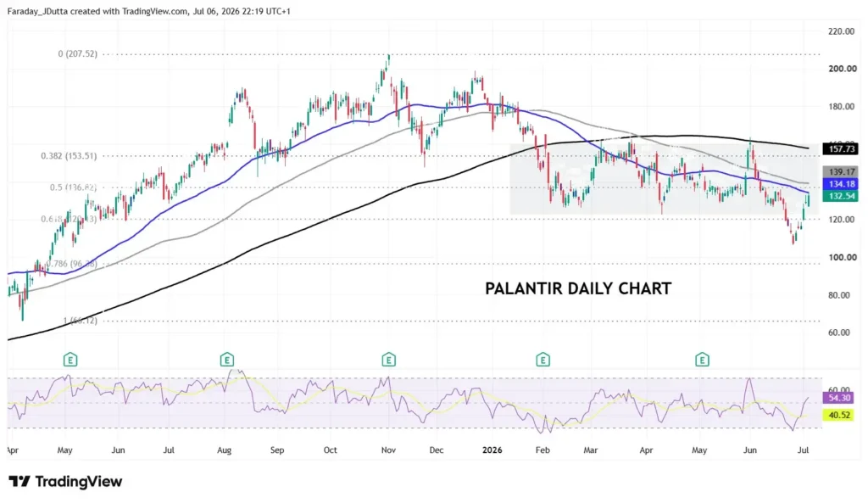Viewport: 868px width, 503px height.
Task: Click 120.00 on the price axis
Action: (x=841, y=220)
